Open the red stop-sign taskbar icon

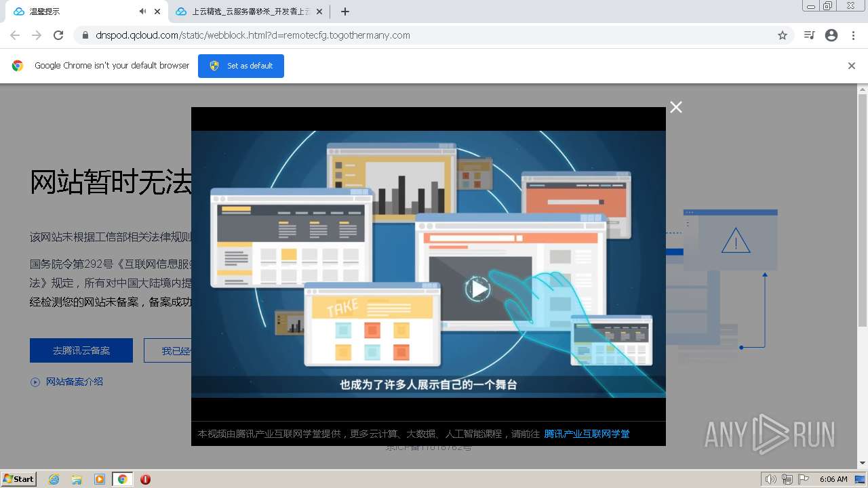click(145, 479)
